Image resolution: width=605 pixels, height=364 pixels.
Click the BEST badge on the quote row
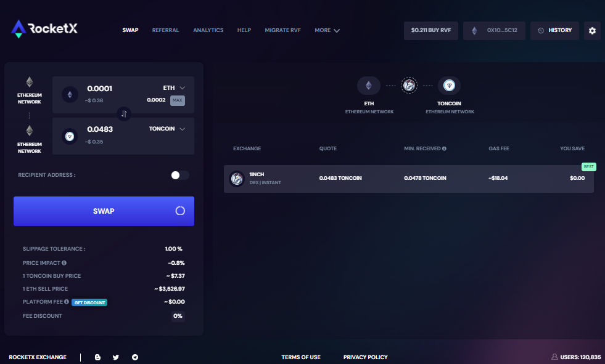click(589, 167)
